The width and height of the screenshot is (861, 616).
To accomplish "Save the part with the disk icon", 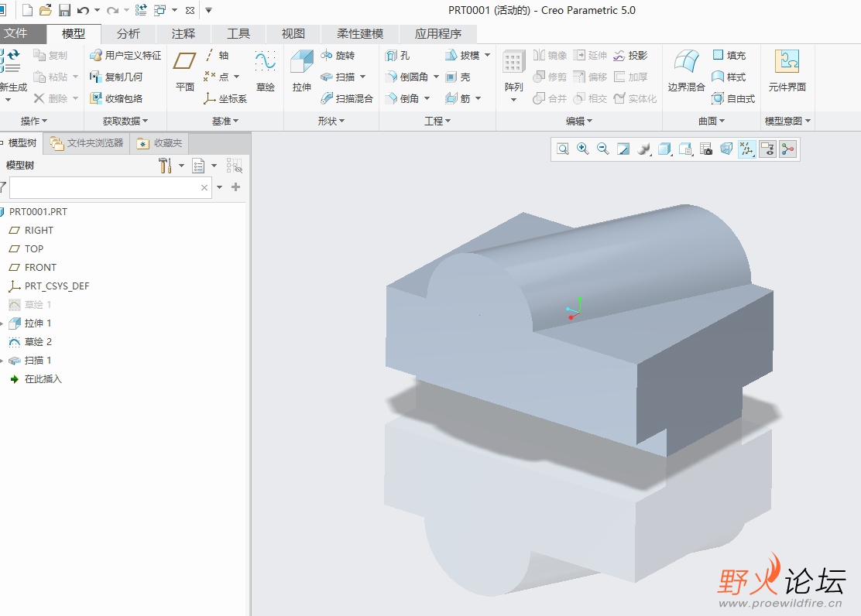I will 64,10.
